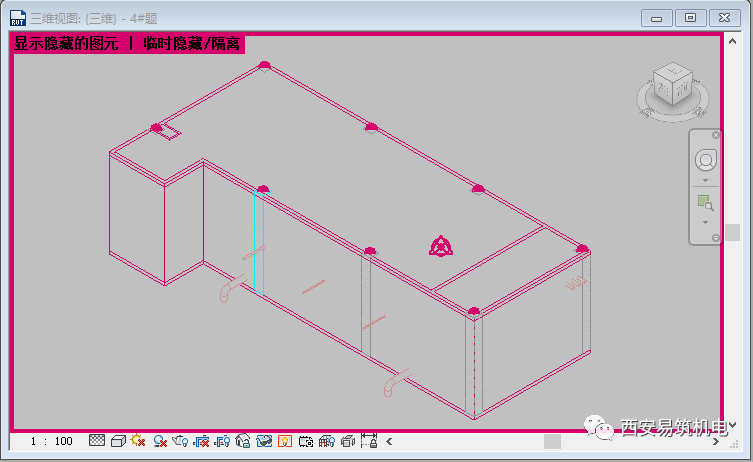Click the vertical scrollbar thumb
753x462 pixels.
click(x=732, y=232)
